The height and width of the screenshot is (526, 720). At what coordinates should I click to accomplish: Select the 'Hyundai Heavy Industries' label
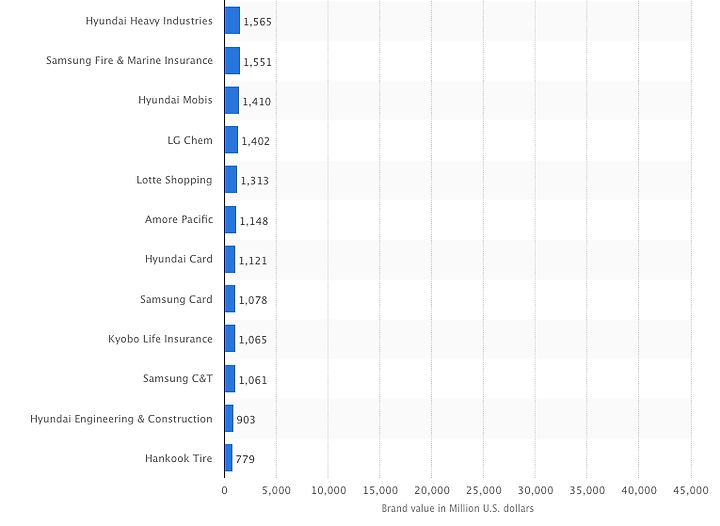tap(149, 21)
